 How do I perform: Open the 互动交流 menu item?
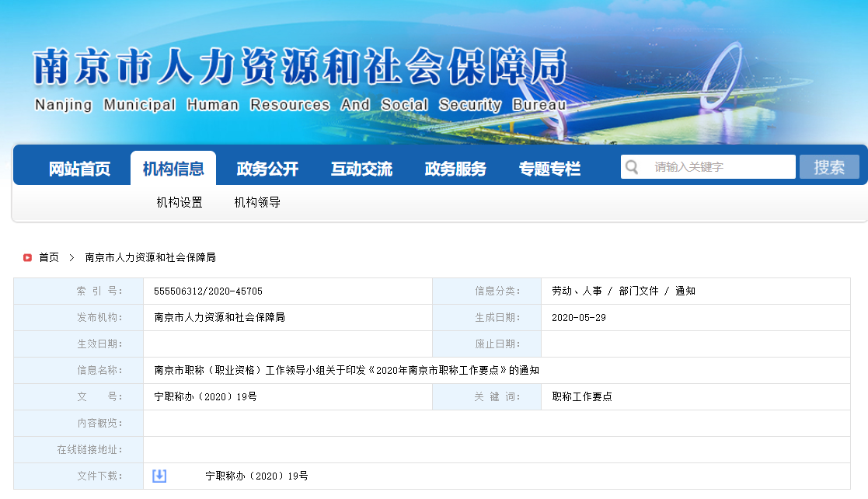click(x=361, y=169)
